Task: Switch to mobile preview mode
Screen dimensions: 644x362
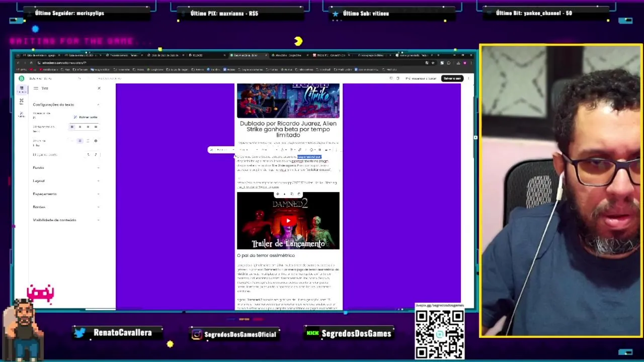Action: 398,78
